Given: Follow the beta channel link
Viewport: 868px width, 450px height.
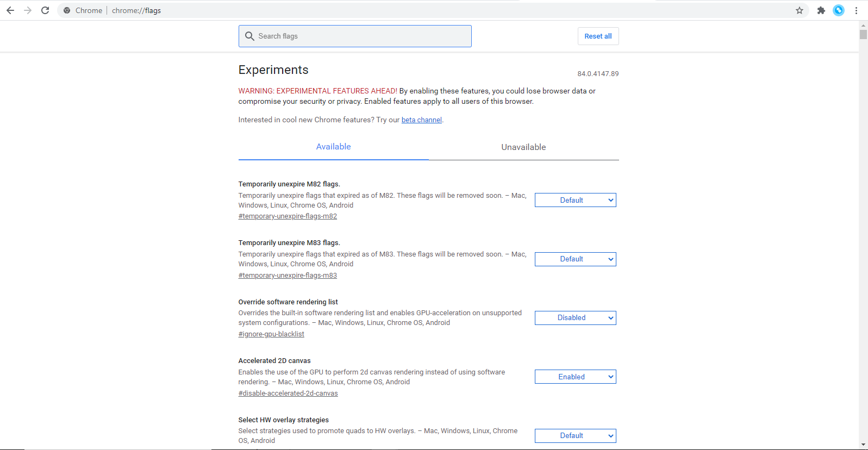Looking at the screenshot, I should click(421, 120).
